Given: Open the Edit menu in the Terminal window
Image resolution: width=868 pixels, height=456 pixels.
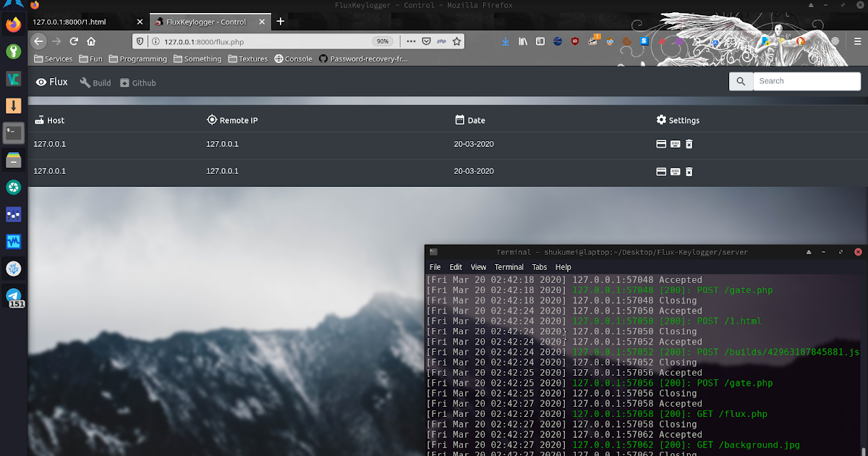Looking at the screenshot, I should [456, 266].
